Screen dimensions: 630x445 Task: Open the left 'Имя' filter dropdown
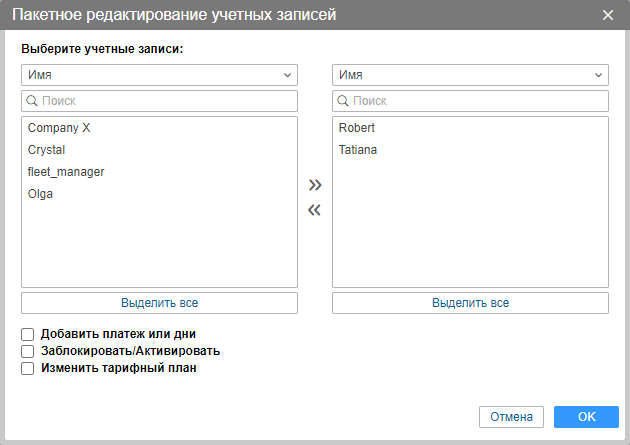[160, 75]
